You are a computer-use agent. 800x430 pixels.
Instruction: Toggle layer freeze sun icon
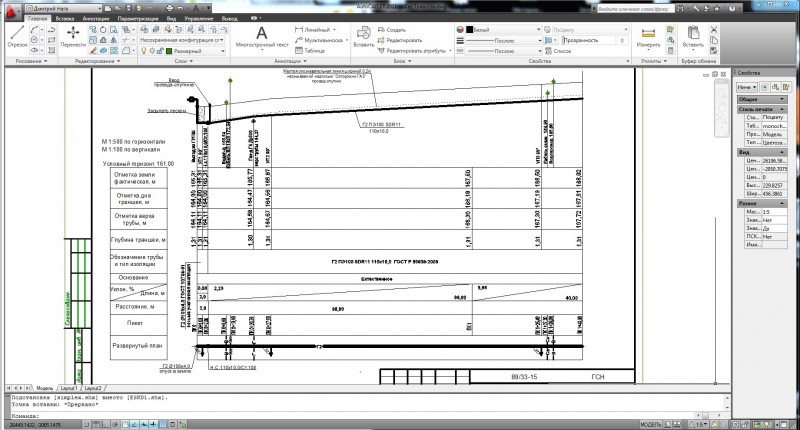pos(152,51)
